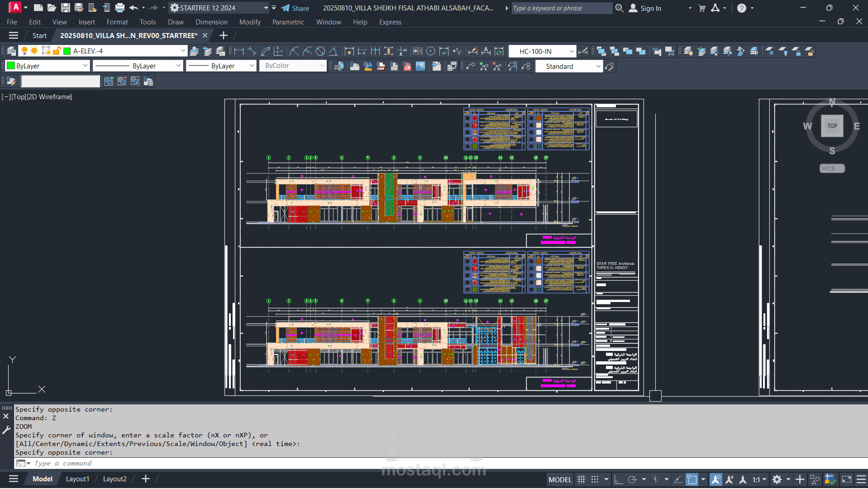Viewport: 868px width, 489px height.
Task: Open the HC-100-IN dimension style dropdown
Action: (x=572, y=51)
